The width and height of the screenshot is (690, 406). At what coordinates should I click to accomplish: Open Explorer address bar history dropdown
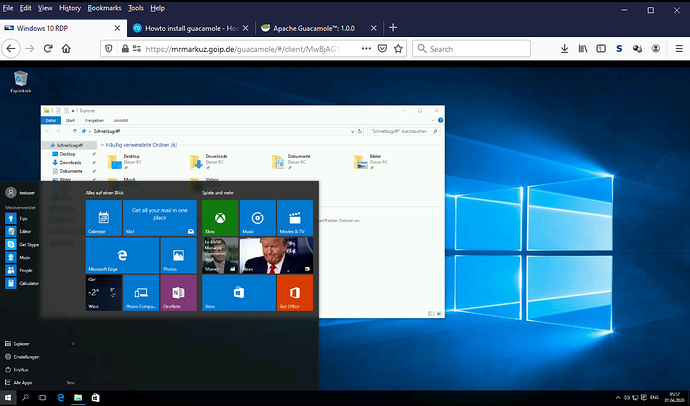[x=352, y=131]
